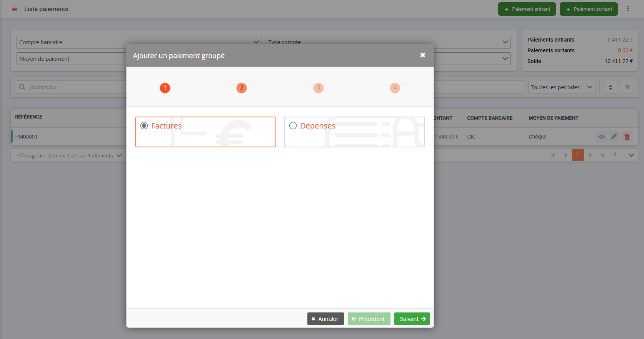Delete payment PM00001 with trash icon
The height and width of the screenshot is (339, 644).
coord(627,137)
